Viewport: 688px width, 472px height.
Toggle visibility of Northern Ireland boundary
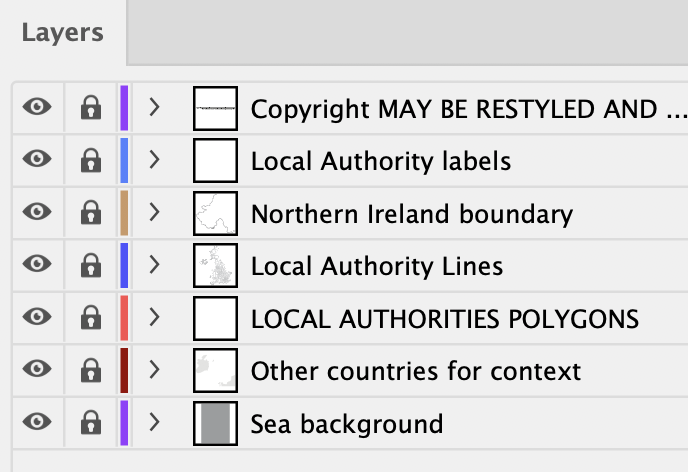point(37,211)
